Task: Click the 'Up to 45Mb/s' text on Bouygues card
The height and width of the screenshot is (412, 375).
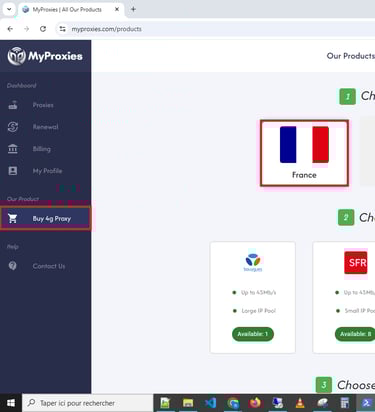Action: (259, 293)
